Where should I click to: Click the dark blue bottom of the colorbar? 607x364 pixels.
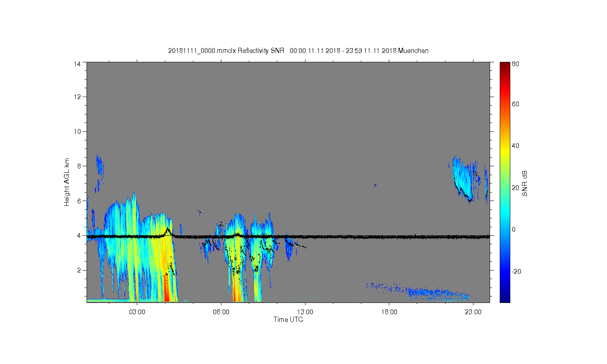click(505, 298)
